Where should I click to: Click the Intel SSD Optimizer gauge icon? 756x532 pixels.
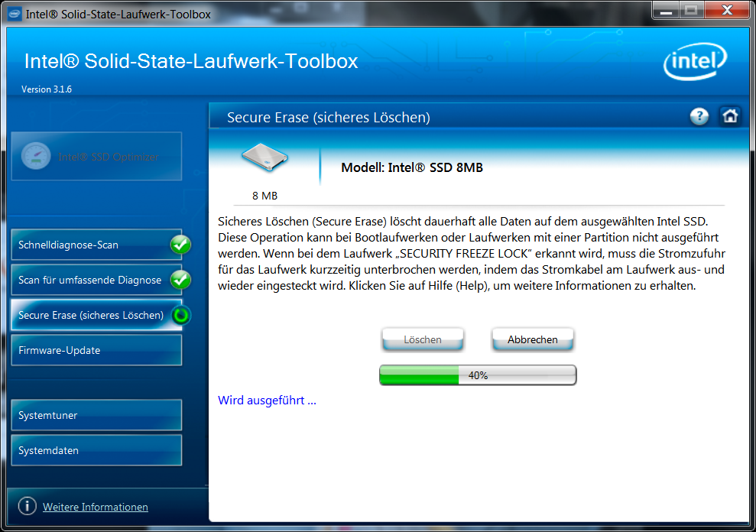[x=36, y=156]
